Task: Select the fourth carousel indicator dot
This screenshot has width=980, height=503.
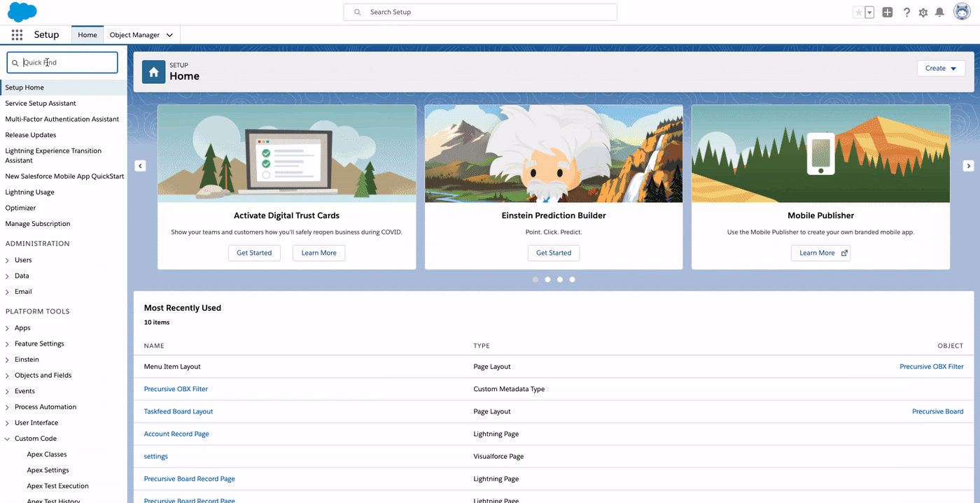Action: click(572, 279)
